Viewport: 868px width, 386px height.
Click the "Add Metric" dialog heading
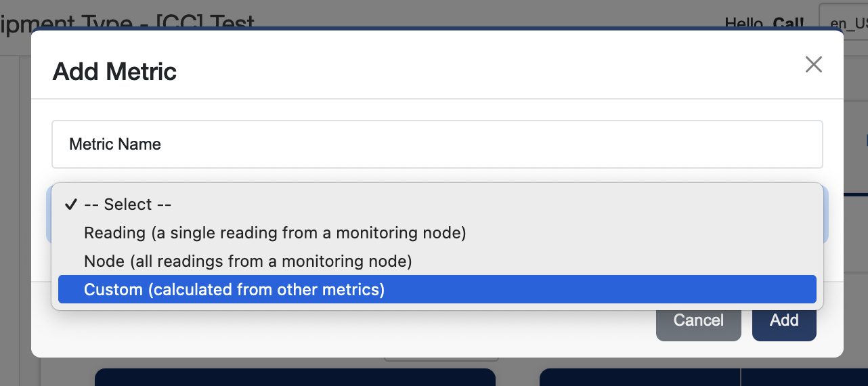114,72
